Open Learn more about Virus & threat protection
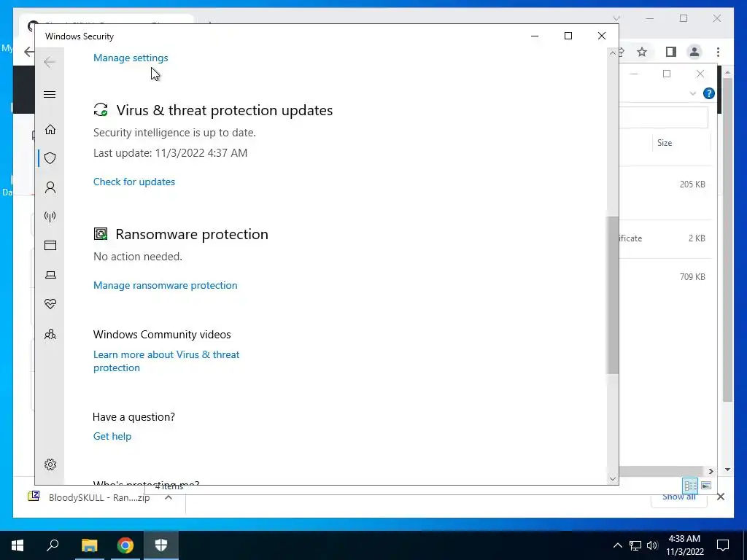This screenshot has height=560, width=747. (166, 361)
